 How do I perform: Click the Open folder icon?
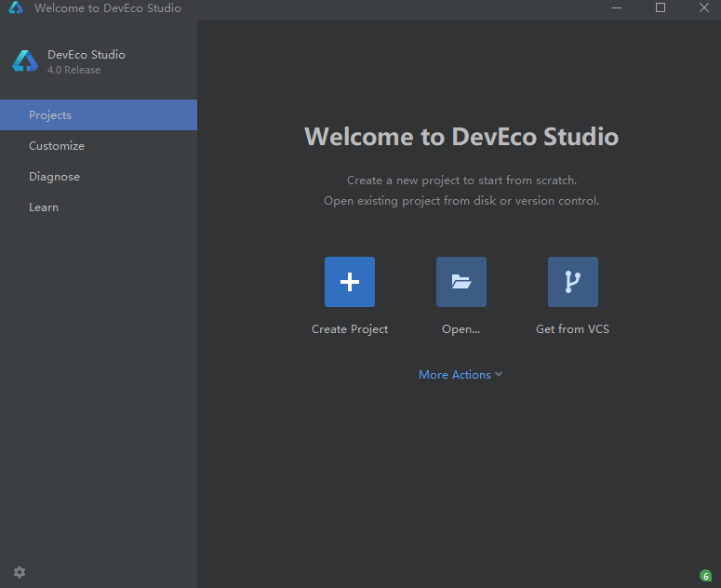461,282
